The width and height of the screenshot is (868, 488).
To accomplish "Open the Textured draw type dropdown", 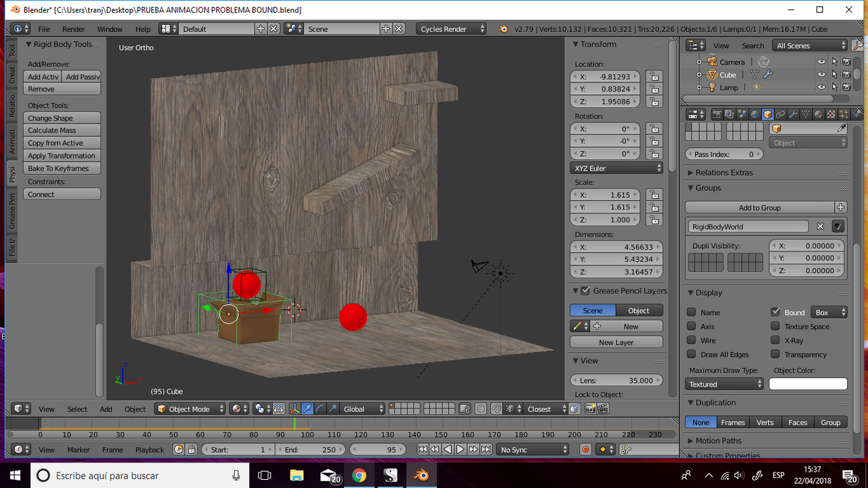I will pos(724,384).
